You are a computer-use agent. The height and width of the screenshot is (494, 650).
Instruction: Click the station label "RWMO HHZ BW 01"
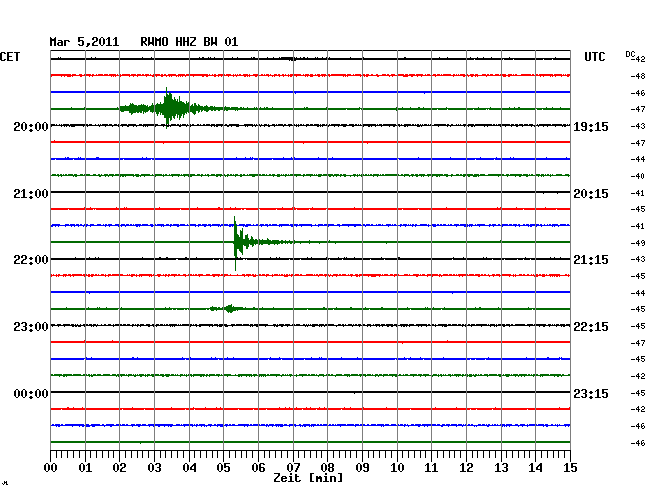tap(189, 42)
